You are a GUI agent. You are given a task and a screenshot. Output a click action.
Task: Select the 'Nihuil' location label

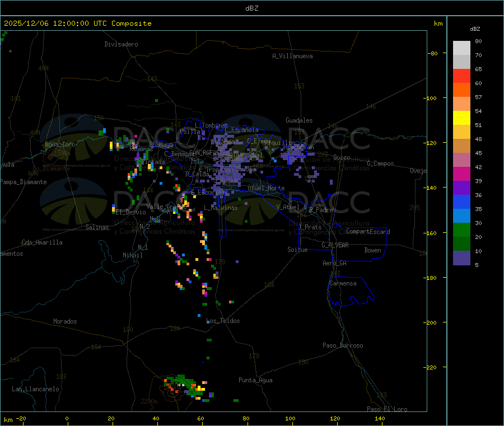click(133, 255)
